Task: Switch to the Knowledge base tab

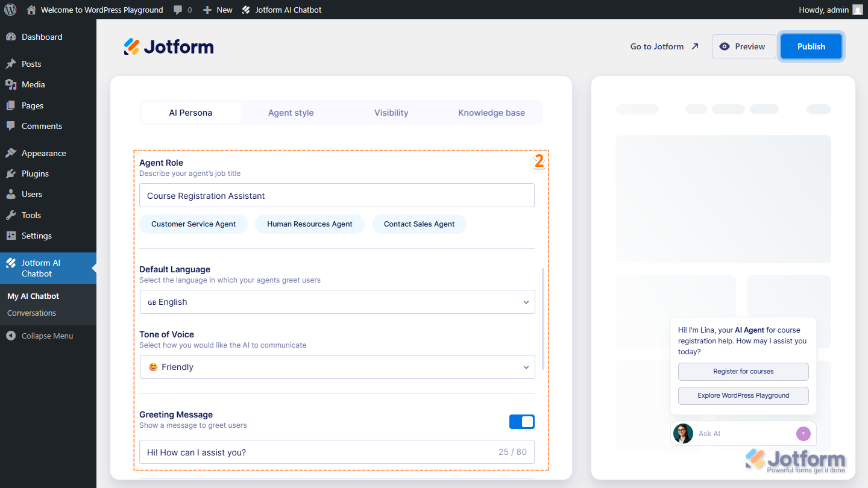Action: point(491,113)
